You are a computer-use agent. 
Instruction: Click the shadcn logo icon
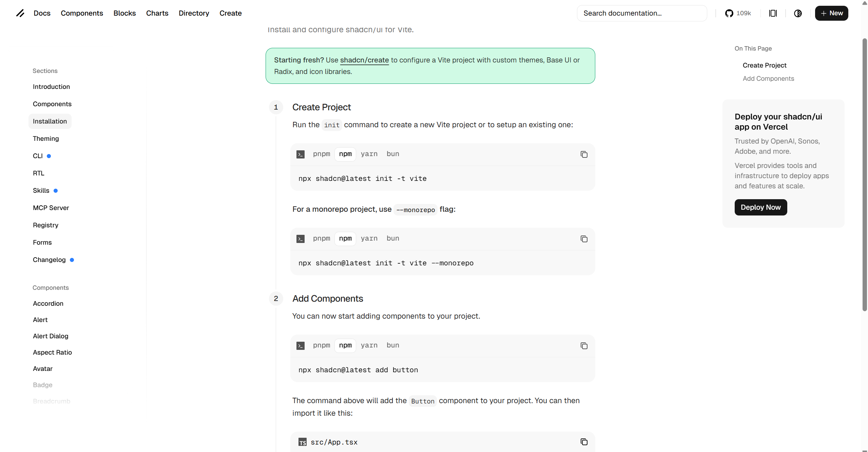click(x=20, y=13)
